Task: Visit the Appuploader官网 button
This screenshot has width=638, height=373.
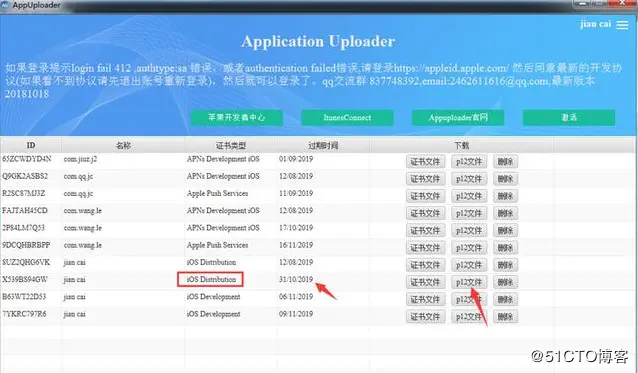Action: pyautogui.click(x=458, y=118)
